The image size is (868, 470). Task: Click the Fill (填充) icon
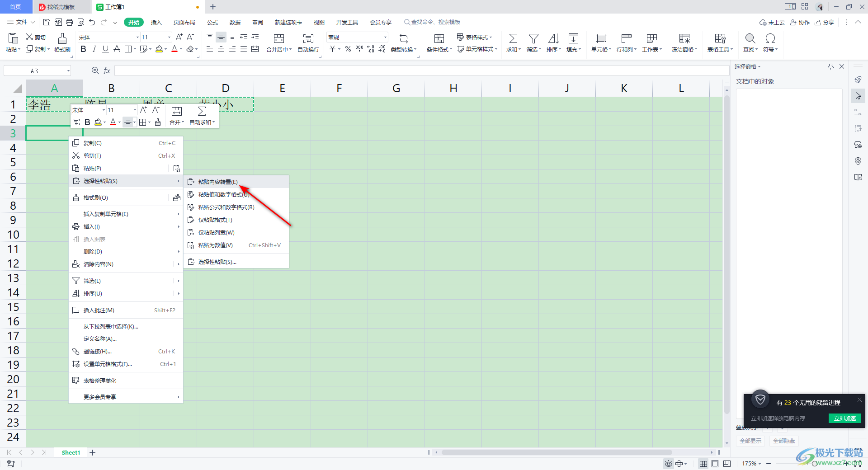pyautogui.click(x=573, y=38)
